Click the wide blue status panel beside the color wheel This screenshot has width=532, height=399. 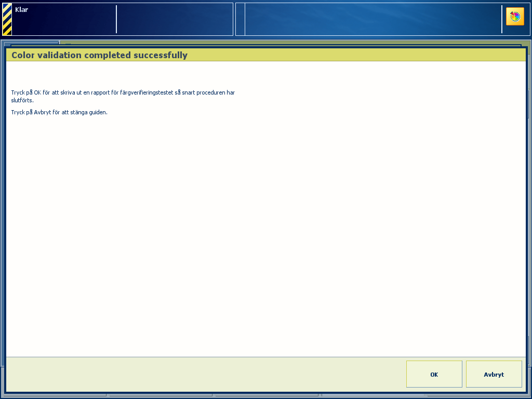(x=373, y=19)
